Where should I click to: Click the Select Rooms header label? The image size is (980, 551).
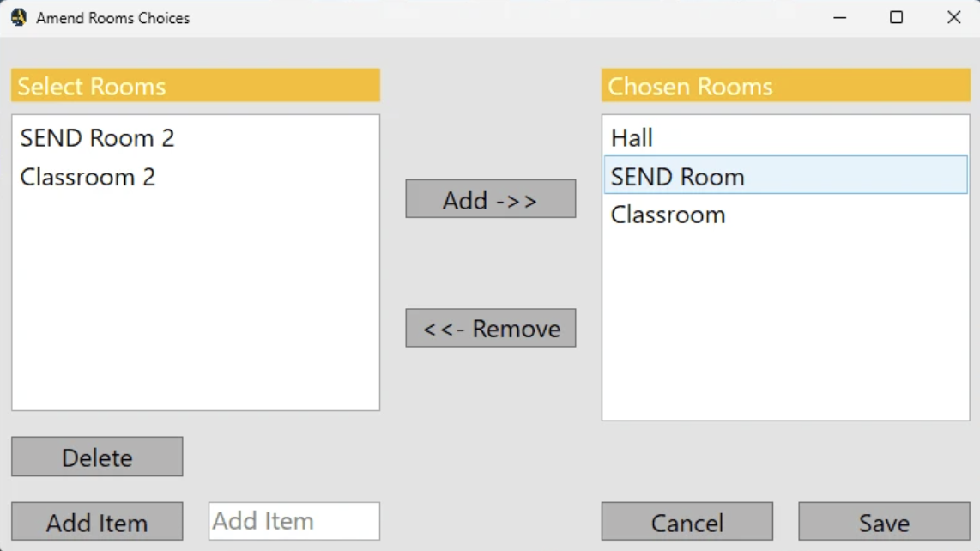(x=92, y=86)
